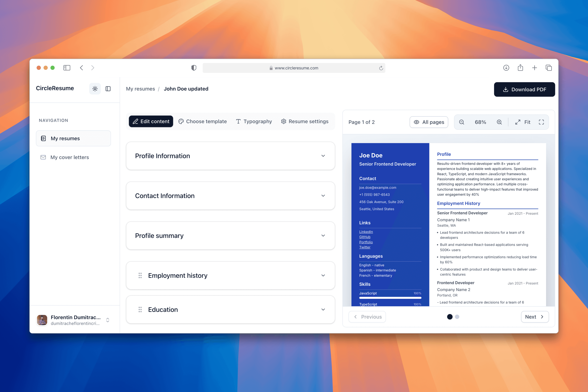Switch to the Choose template tab

[203, 121]
